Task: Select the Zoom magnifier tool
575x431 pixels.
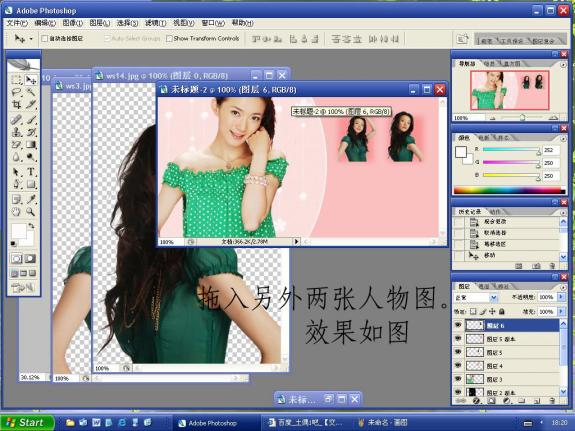Action: [31, 212]
